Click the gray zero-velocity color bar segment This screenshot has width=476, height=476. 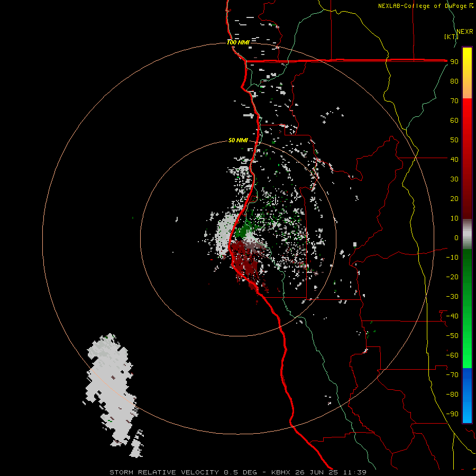point(467,234)
